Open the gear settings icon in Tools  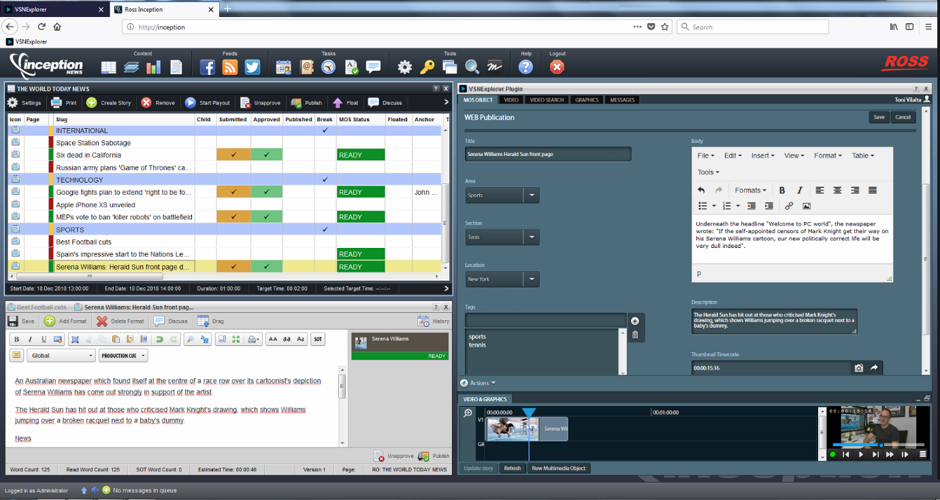pos(405,67)
